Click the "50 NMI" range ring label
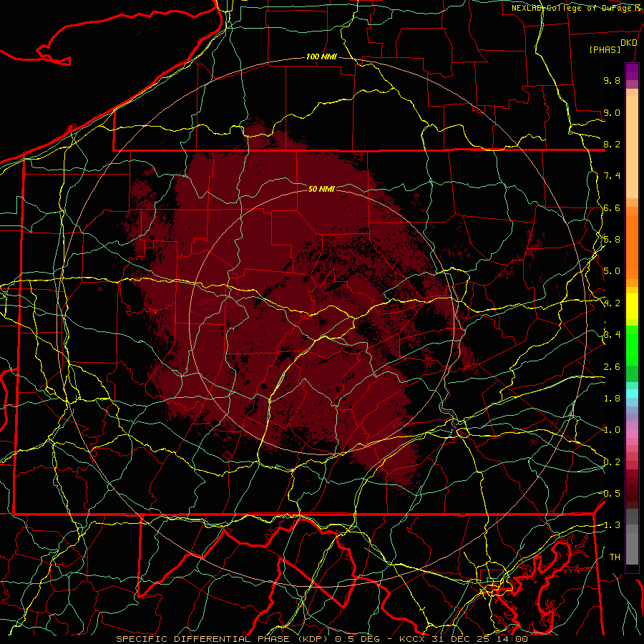Screen dimensions: 644x644 (x=321, y=189)
